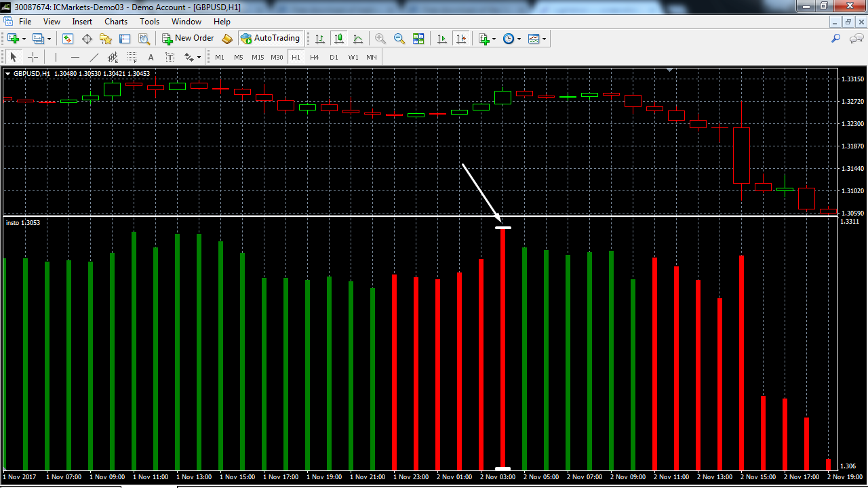
Task: Switch to MN timeframe
Action: [372, 57]
